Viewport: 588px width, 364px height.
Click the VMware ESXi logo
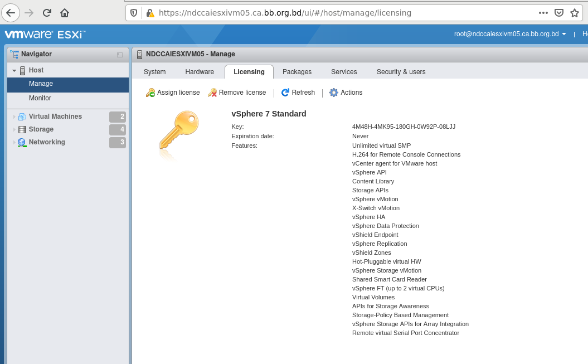45,35
